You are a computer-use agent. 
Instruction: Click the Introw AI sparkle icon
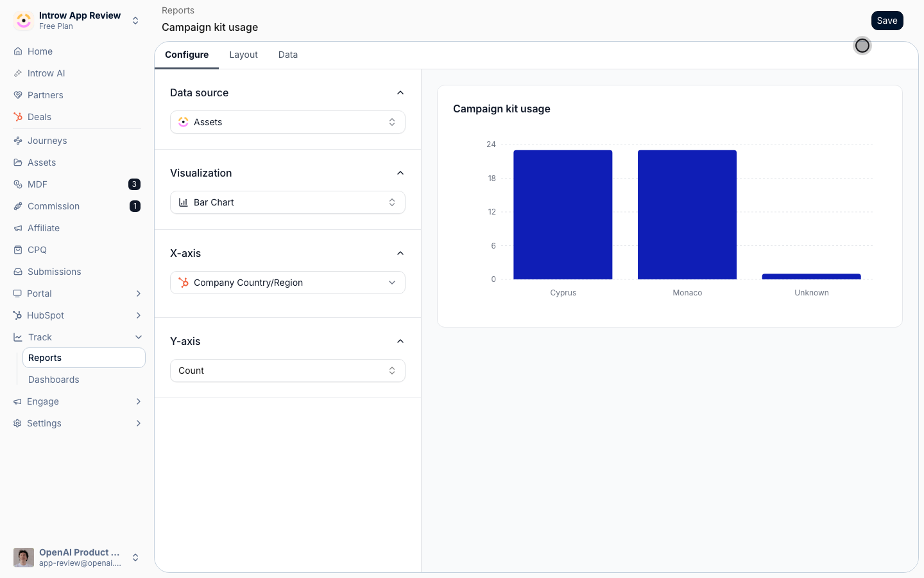(x=18, y=73)
